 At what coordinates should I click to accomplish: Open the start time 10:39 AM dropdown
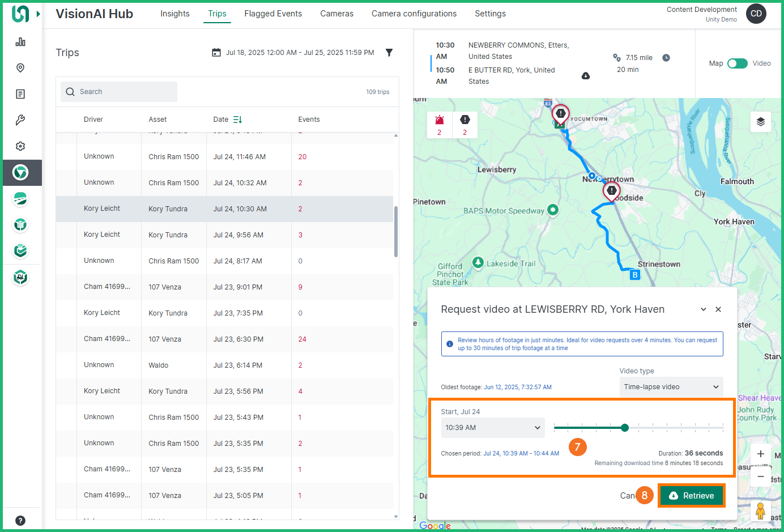[492, 428]
